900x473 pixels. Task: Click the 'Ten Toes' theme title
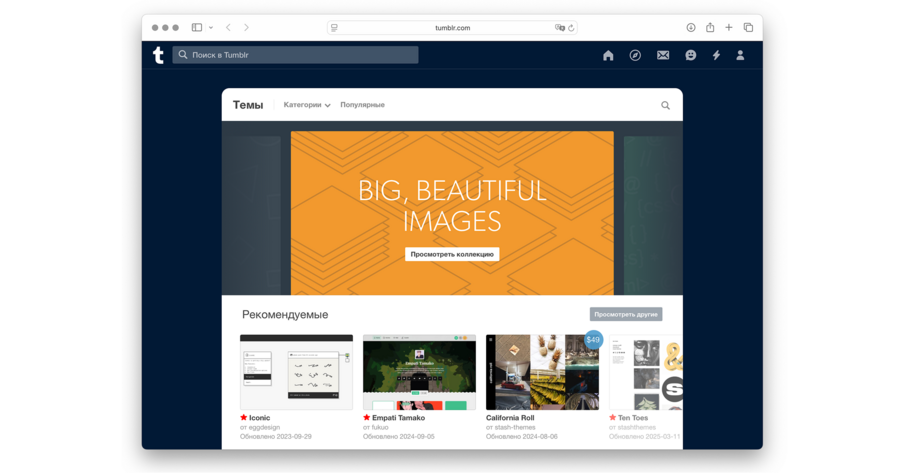coord(633,418)
